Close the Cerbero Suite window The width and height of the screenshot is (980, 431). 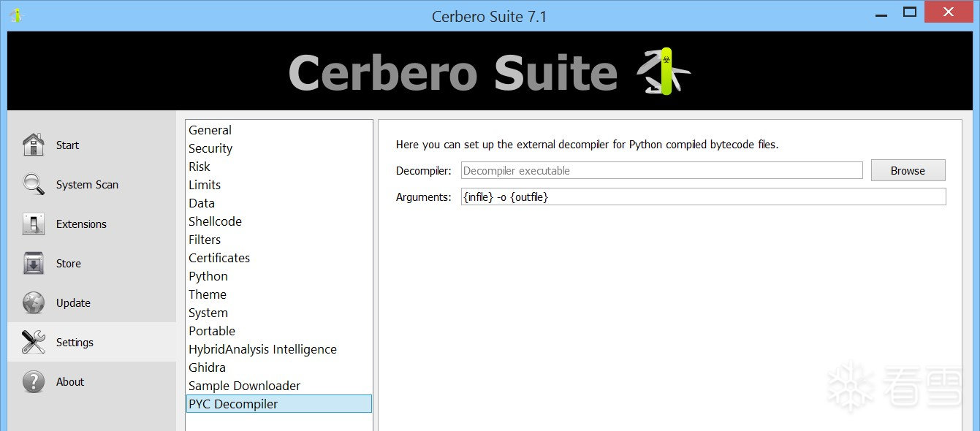(x=949, y=12)
